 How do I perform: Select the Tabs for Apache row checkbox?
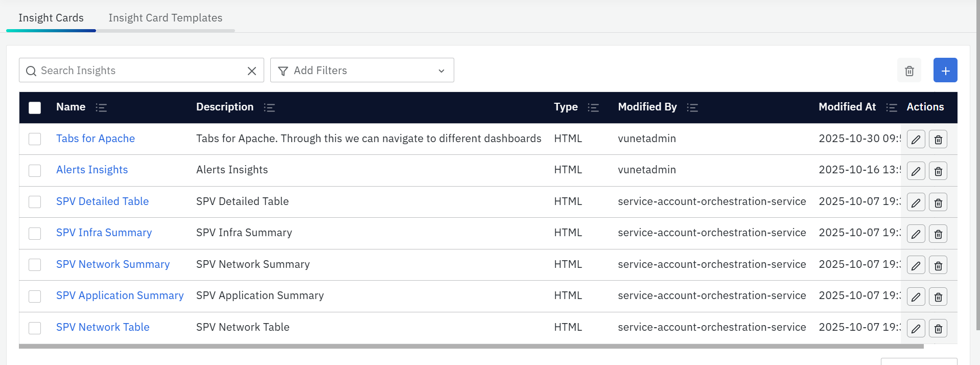tap(35, 139)
